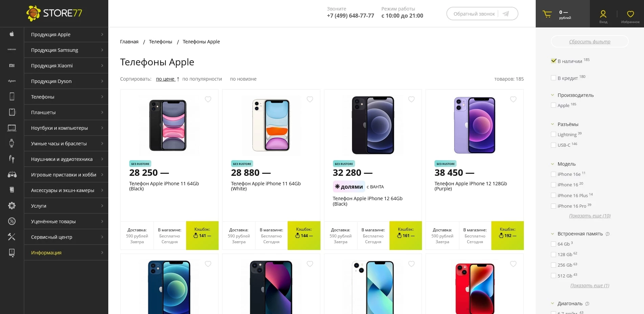
Task: Enable the "В кредит" filter checkbox
Action: pyautogui.click(x=554, y=78)
